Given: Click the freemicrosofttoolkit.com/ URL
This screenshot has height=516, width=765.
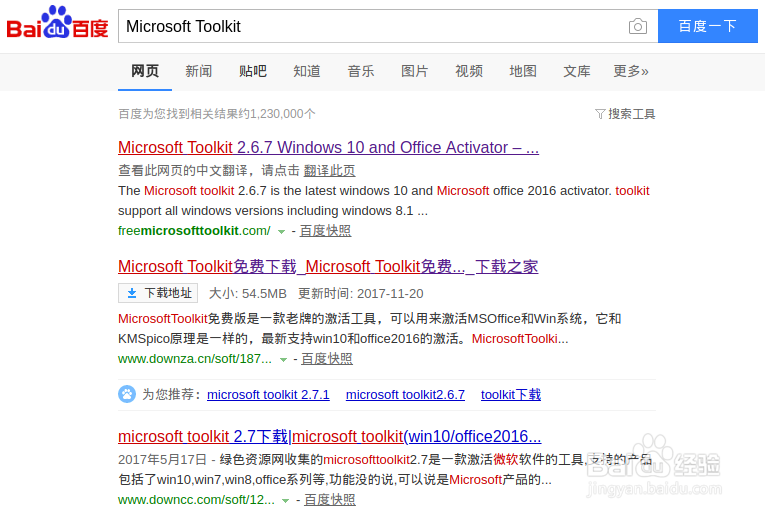Looking at the screenshot, I should point(194,231).
